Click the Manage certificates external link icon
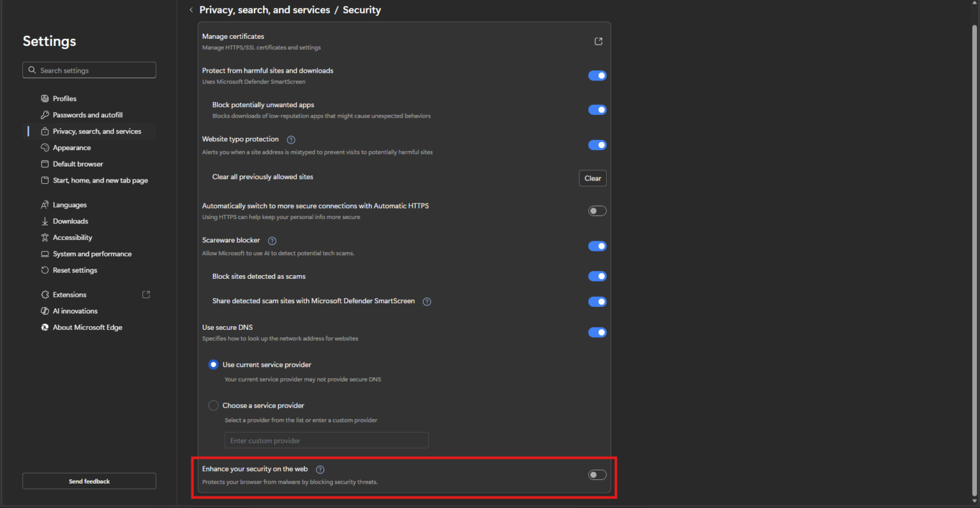Screen dimensions: 980x508 click(598, 41)
